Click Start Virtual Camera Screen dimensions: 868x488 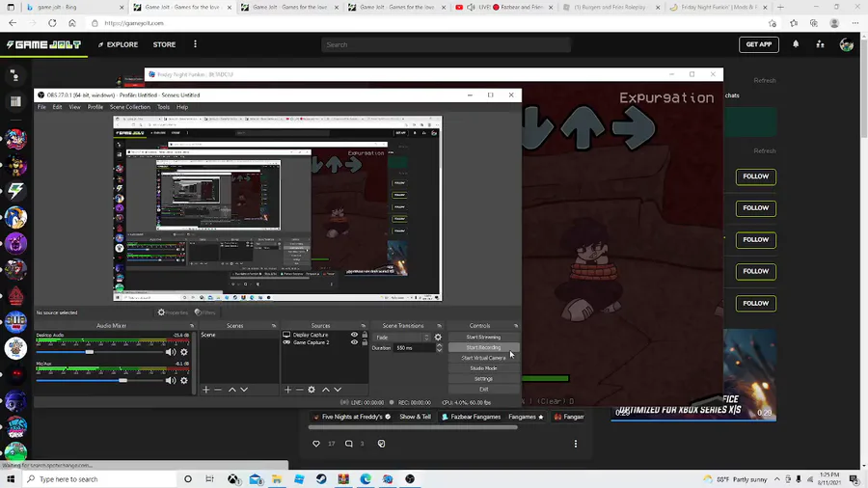[x=483, y=358]
